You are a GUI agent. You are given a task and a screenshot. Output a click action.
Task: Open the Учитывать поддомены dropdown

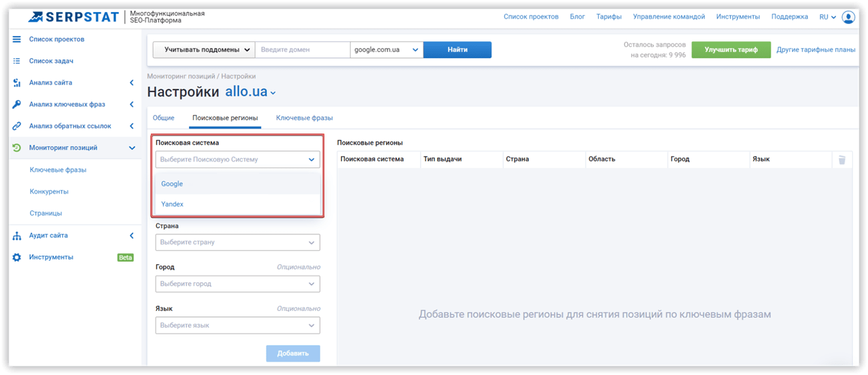pos(204,49)
